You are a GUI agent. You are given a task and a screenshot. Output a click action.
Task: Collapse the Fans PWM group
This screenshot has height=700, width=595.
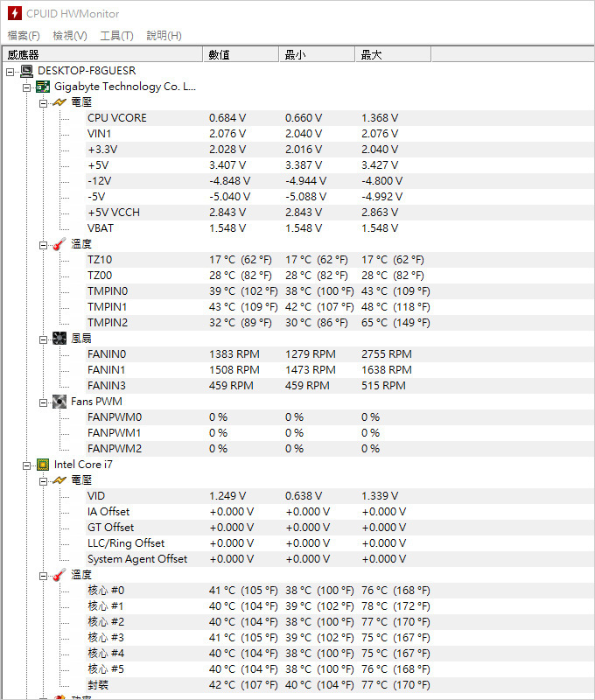point(43,402)
